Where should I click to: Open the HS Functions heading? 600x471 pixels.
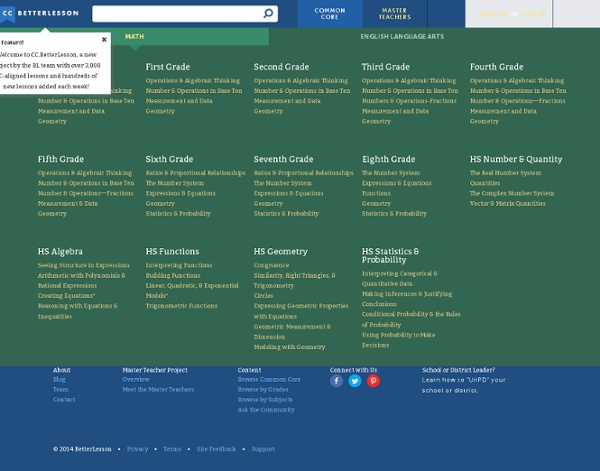(x=172, y=251)
